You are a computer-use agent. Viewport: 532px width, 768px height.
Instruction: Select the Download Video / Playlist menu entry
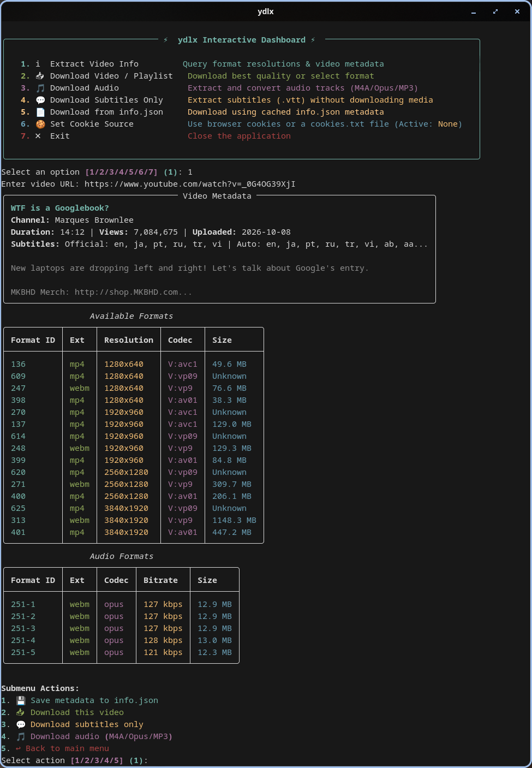pyautogui.click(x=111, y=76)
